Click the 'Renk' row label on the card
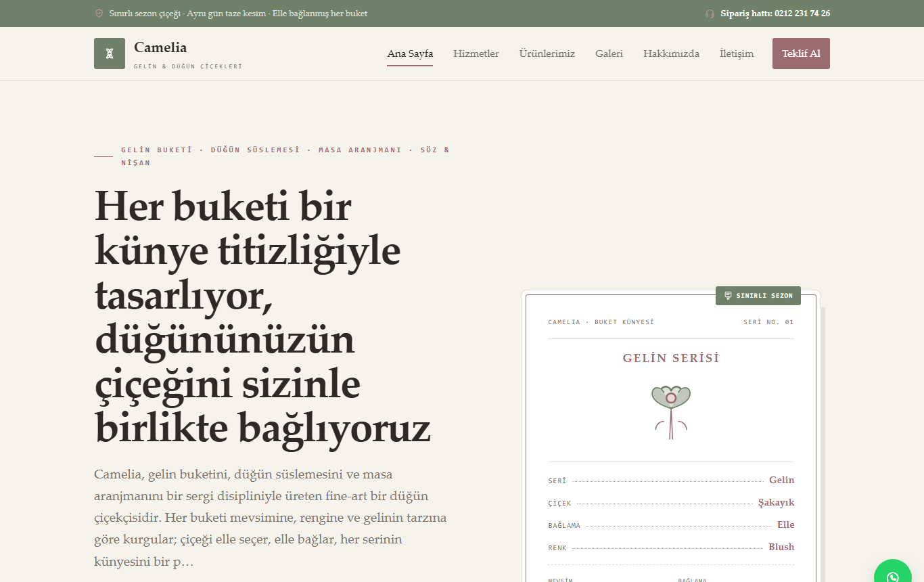 pyautogui.click(x=557, y=548)
